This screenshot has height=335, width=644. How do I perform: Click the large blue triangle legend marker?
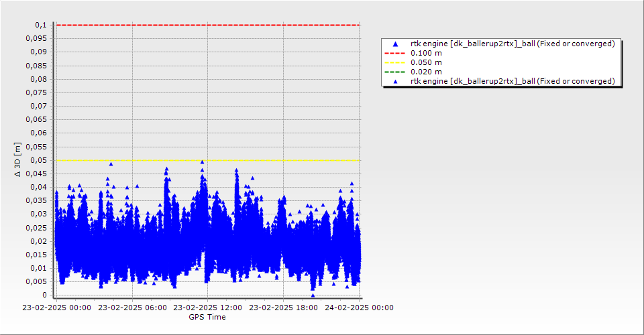[395, 44]
